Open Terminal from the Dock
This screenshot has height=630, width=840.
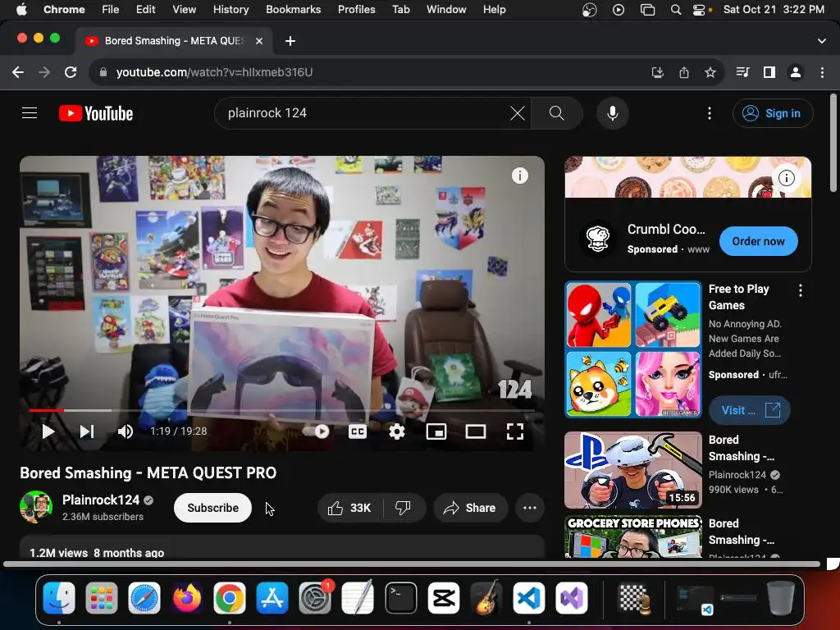point(400,598)
